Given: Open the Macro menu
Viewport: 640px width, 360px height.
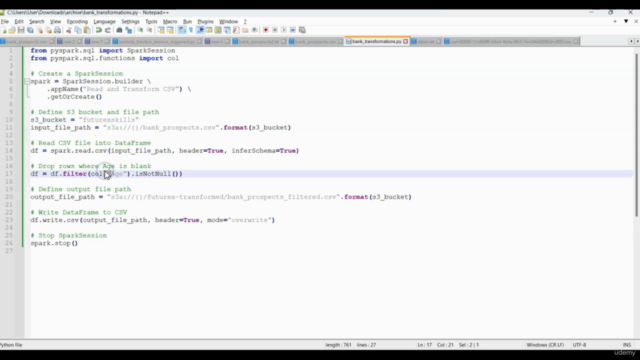Looking at the screenshot, I should (170, 21).
